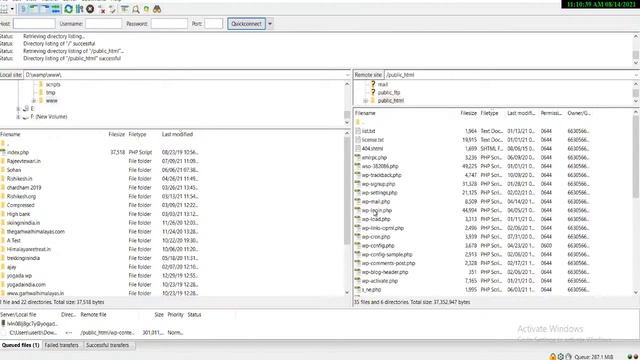This screenshot has width=640, height=360.
Task: Open the Local site path dropdown
Action: pos(347,75)
